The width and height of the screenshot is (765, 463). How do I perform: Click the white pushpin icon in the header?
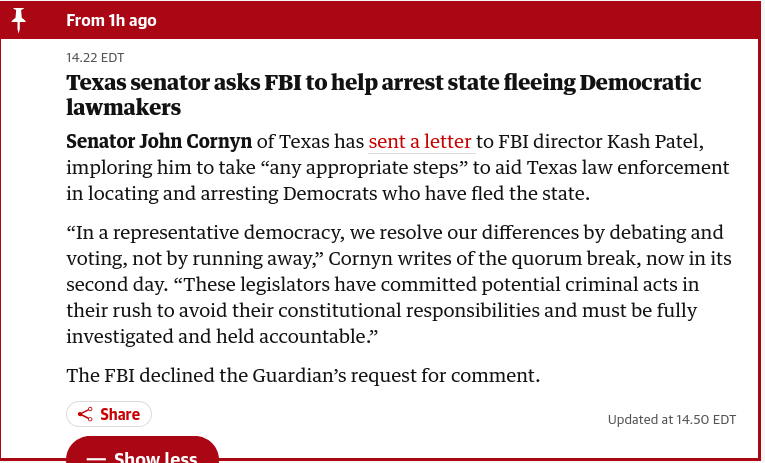click(19, 20)
